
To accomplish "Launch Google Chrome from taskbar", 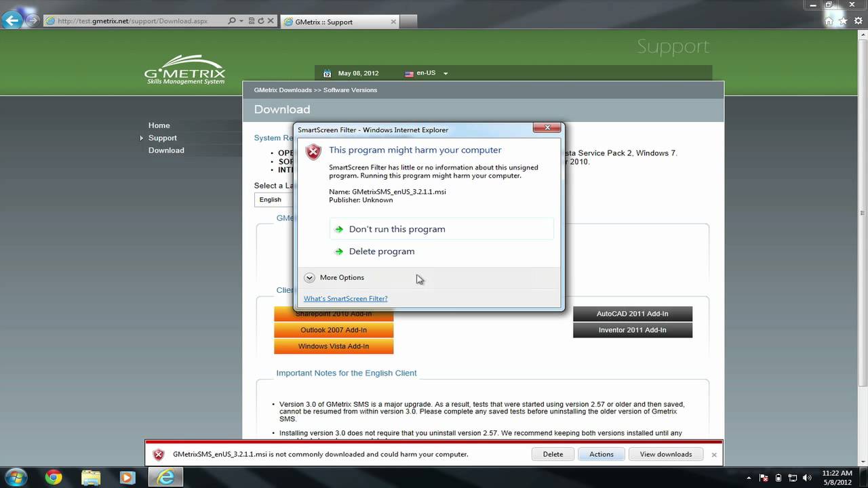I will click(x=54, y=477).
